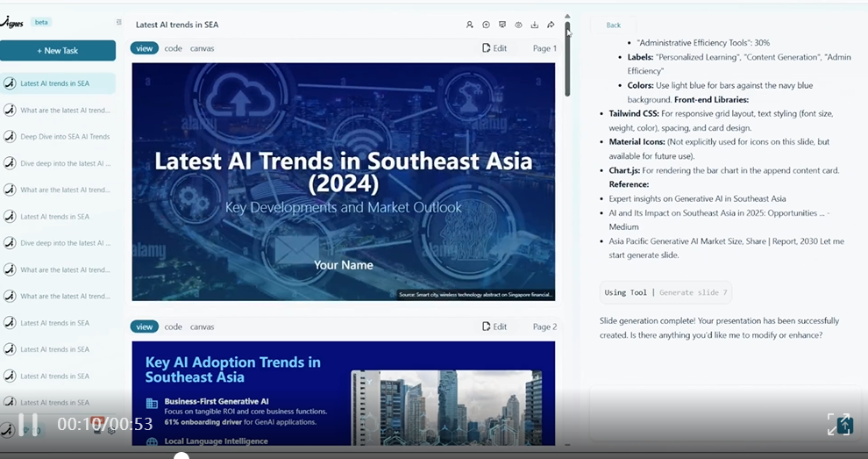Click the Latest AI trends in SEA header title

tap(177, 25)
